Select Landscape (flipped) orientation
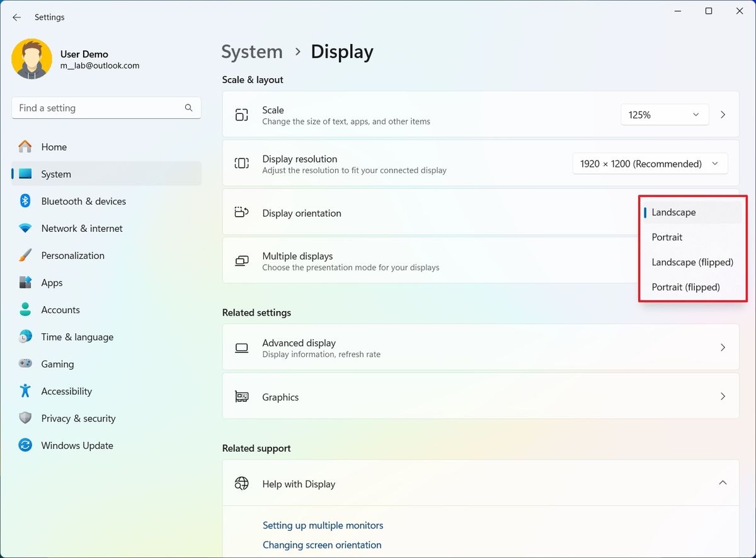The height and width of the screenshot is (558, 756). pyautogui.click(x=692, y=262)
